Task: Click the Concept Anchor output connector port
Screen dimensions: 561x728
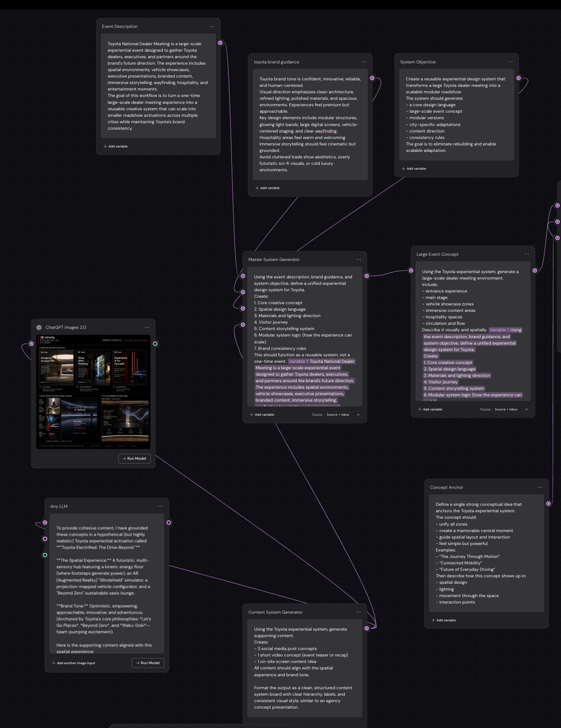Action: (548, 503)
